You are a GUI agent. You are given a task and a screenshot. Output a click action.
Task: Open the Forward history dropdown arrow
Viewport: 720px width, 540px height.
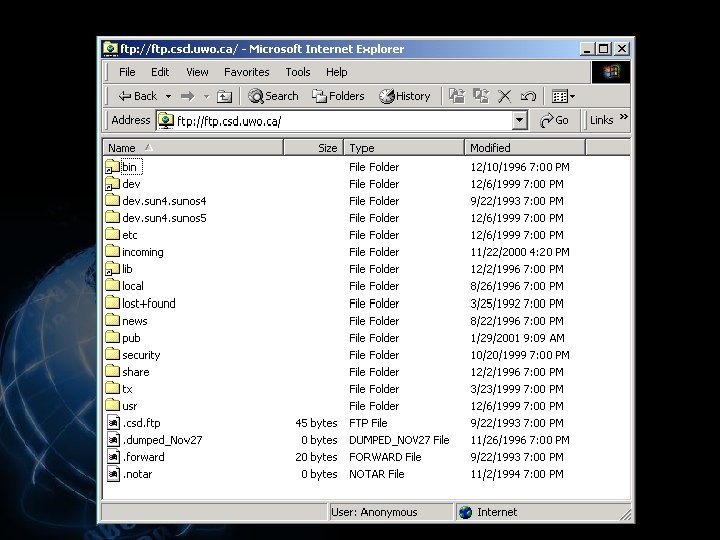click(206, 96)
